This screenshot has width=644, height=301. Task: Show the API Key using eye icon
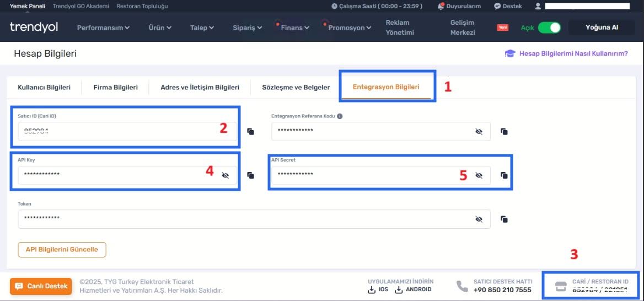pyautogui.click(x=225, y=175)
